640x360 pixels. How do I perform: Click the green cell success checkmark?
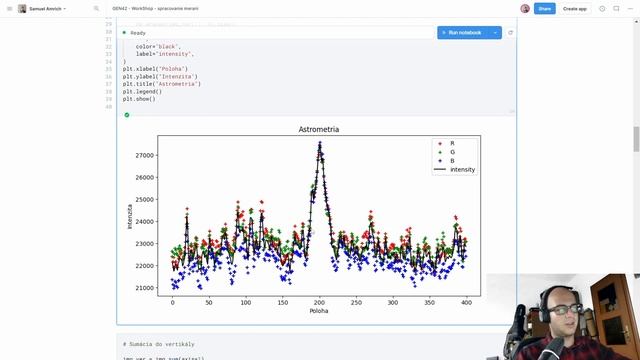click(x=127, y=115)
